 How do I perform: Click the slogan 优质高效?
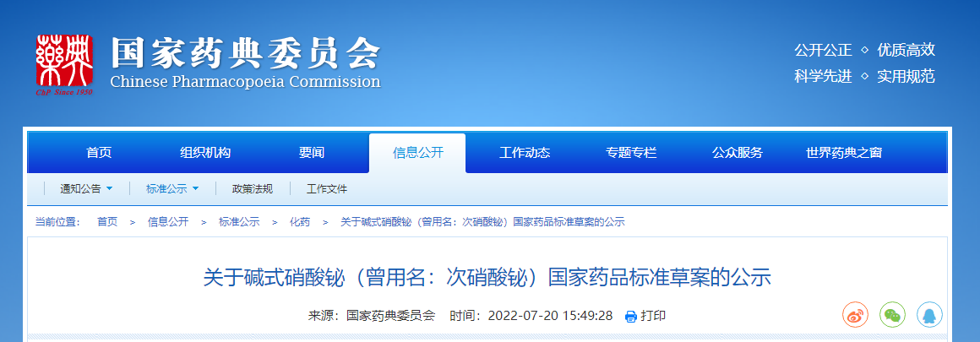coord(906,50)
